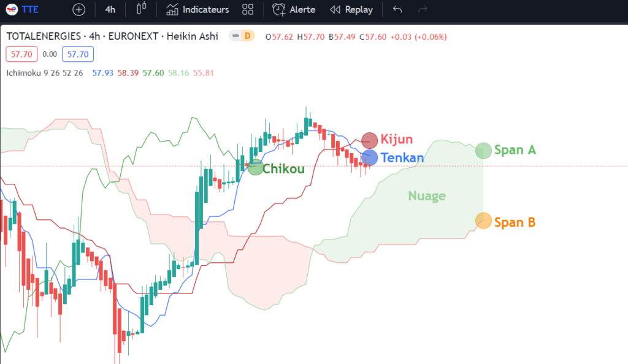Expand the Ichimoku 9 26 52 26 settings

[46, 74]
